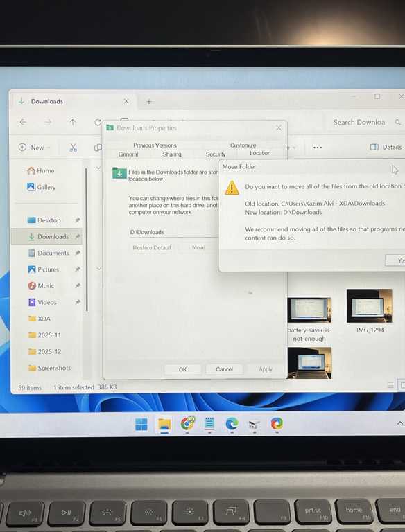Click Cancel in Downloads Properties
This screenshot has width=405, height=532.
coord(224,369)
